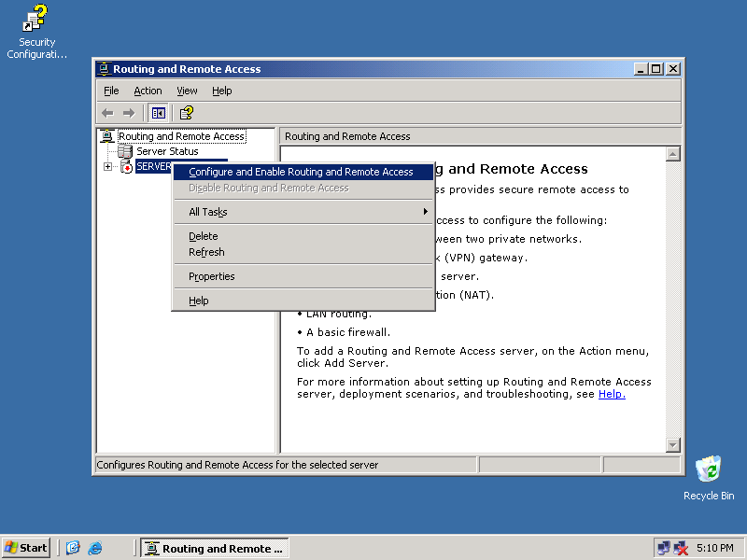This screenshot has height=560, width=747.
Task: Click the Back arrow toolbar icon
Action: click(x=107, y=113)
